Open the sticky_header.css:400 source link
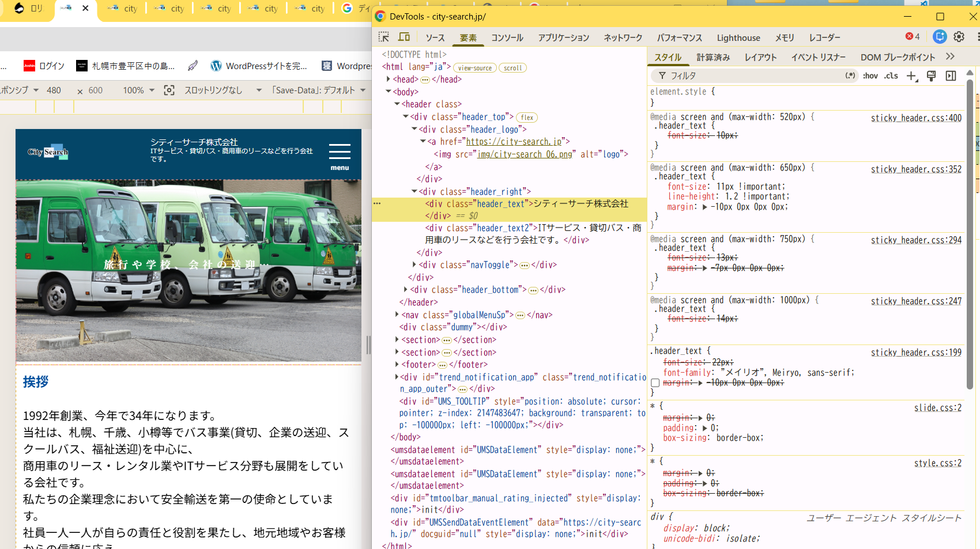This screenshot has width=980, height=549. [916, 118]
